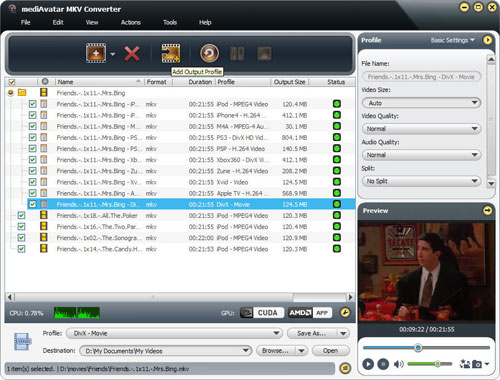500x380 pixels.
Task: Click the Browse... button
Action: tap(275, 351)
